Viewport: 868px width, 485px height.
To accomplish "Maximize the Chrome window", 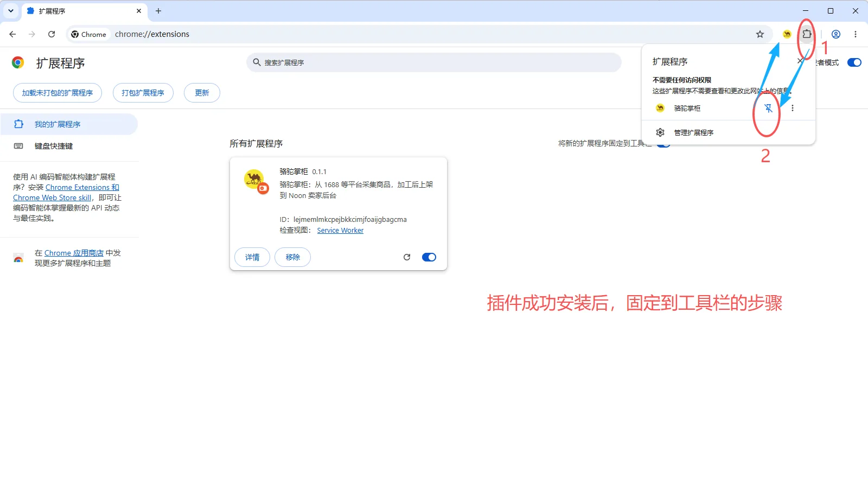I will pos(831,11).
